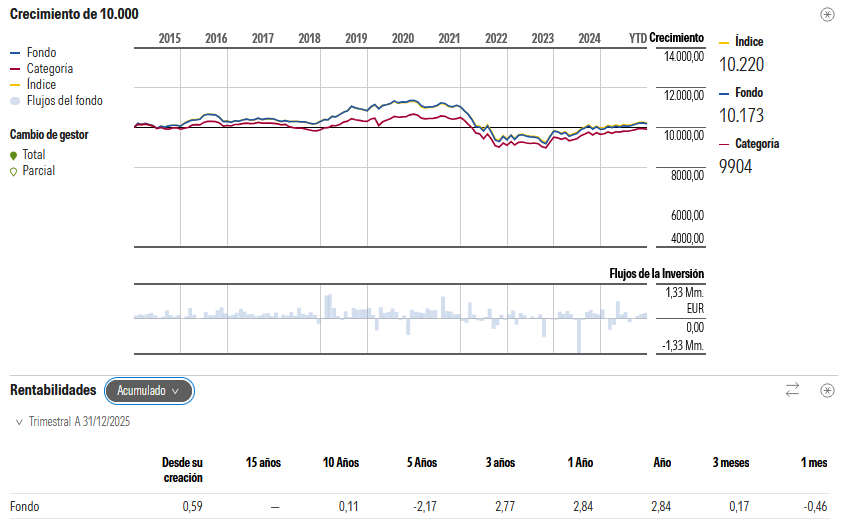842x521 pixels.
Task: Click the blue Fondo line marker at right
Action: pos(725,93)
